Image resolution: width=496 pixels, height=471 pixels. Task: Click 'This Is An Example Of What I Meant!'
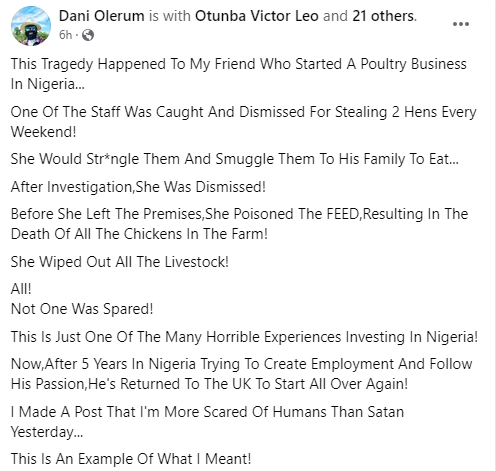pos(131,459)
